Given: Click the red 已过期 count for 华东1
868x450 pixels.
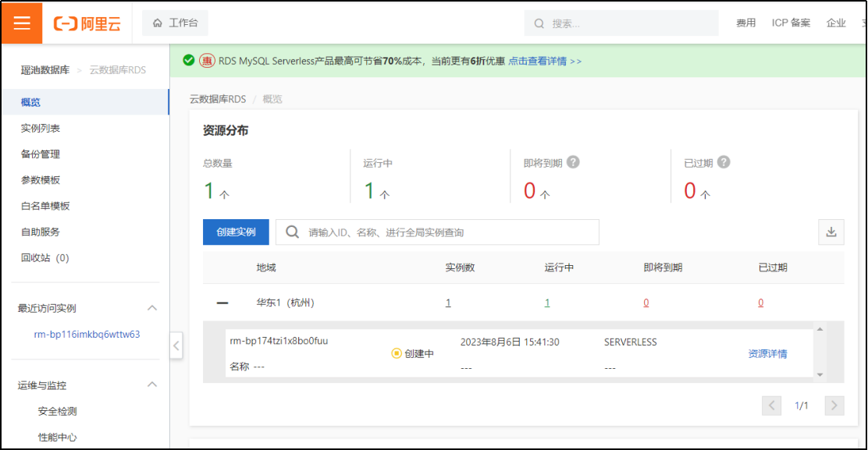Looking at the screenshot, I should pos(760,303).
